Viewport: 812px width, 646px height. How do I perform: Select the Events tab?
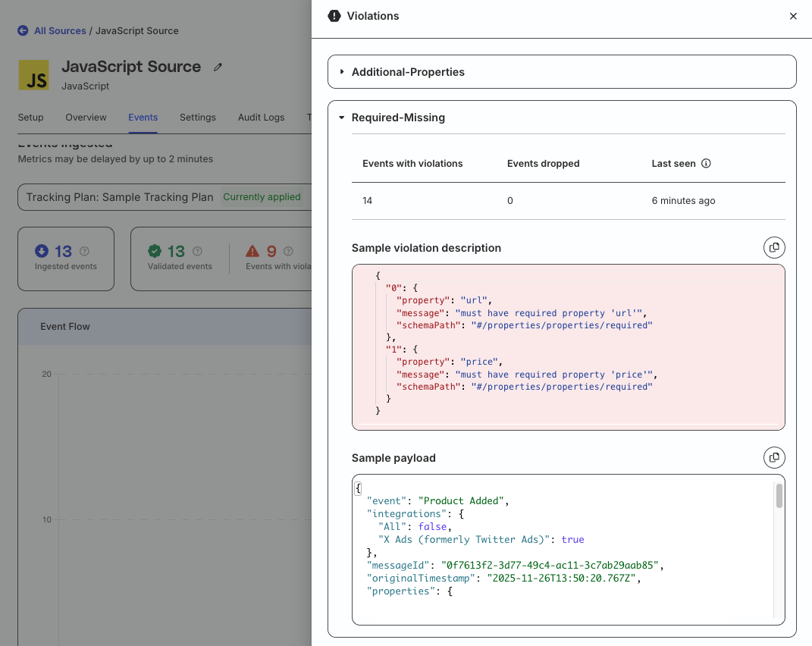[x=143, y=117]
